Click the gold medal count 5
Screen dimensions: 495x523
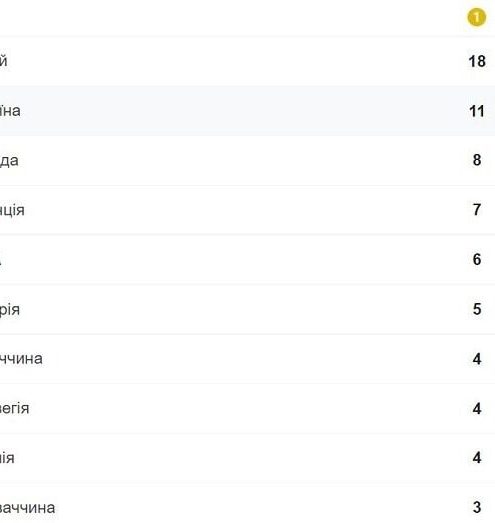[477, 309]
